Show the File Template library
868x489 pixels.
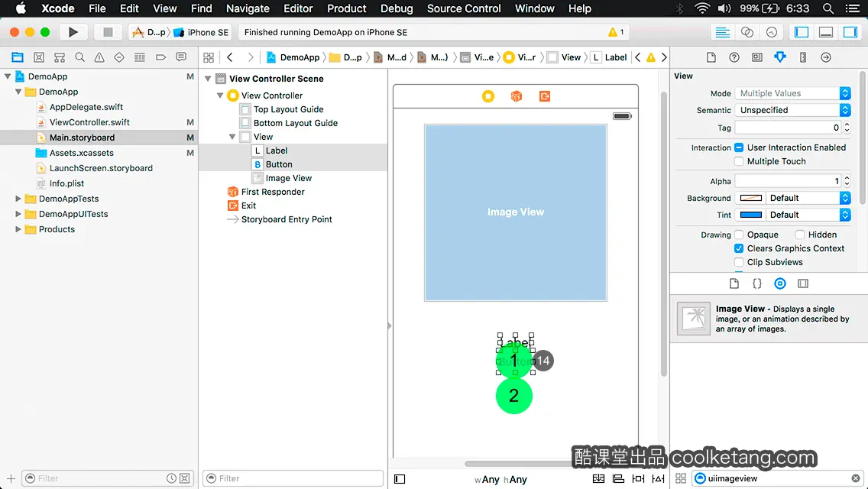coord(734,283)
